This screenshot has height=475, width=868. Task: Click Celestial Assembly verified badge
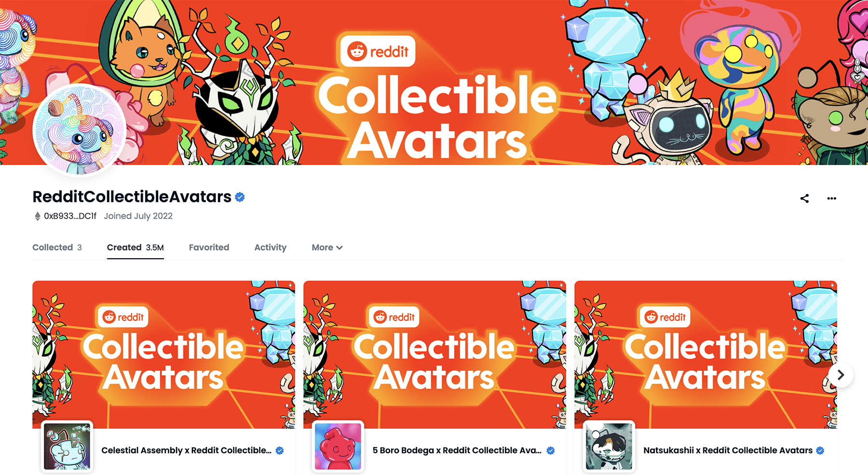tap(280, 450)
